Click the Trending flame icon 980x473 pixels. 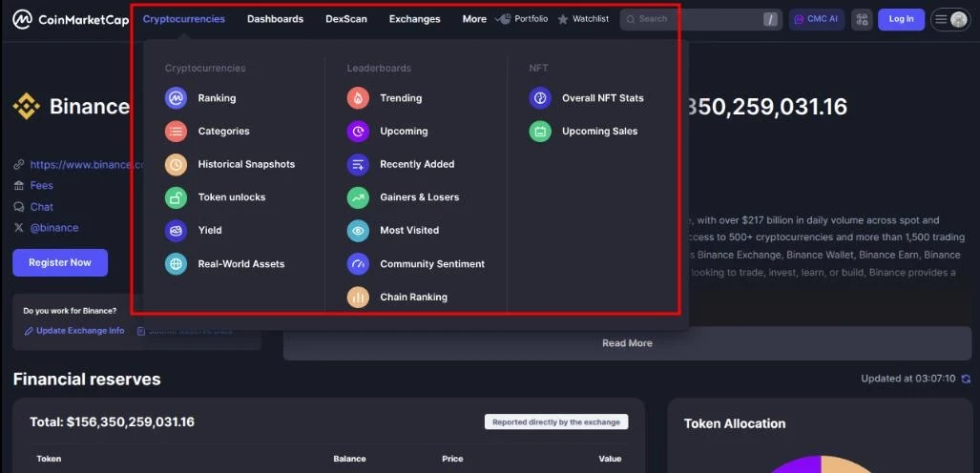[x=358, y=98]
